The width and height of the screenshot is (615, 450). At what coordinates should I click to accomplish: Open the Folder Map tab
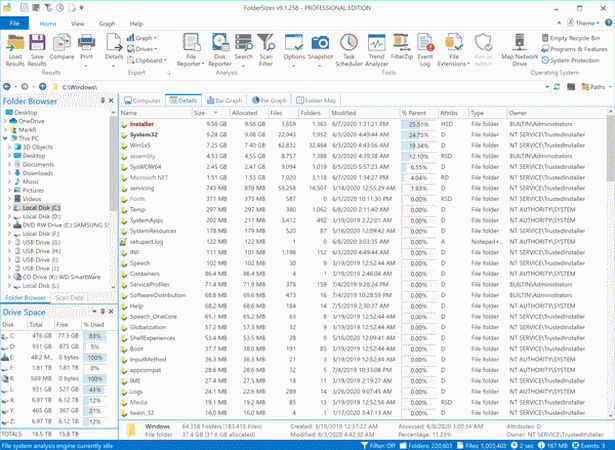click(x=316, y=100)
